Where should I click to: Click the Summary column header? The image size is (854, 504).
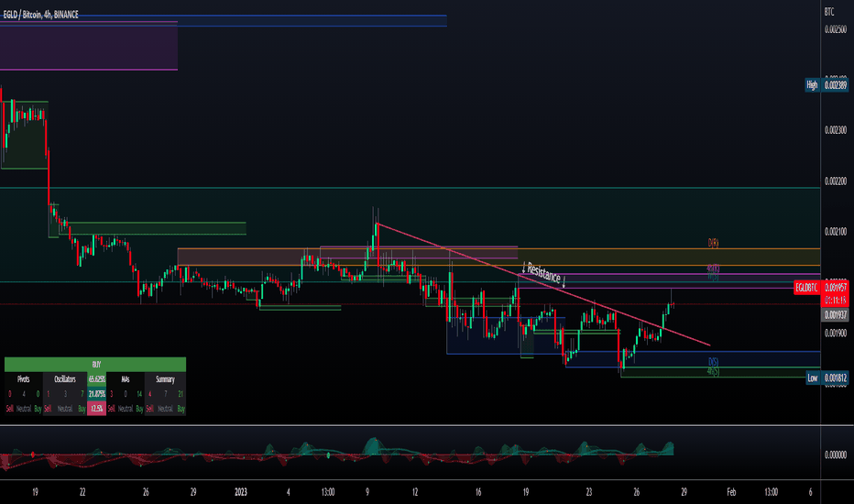pyautogui.click(x=165, y=379)
